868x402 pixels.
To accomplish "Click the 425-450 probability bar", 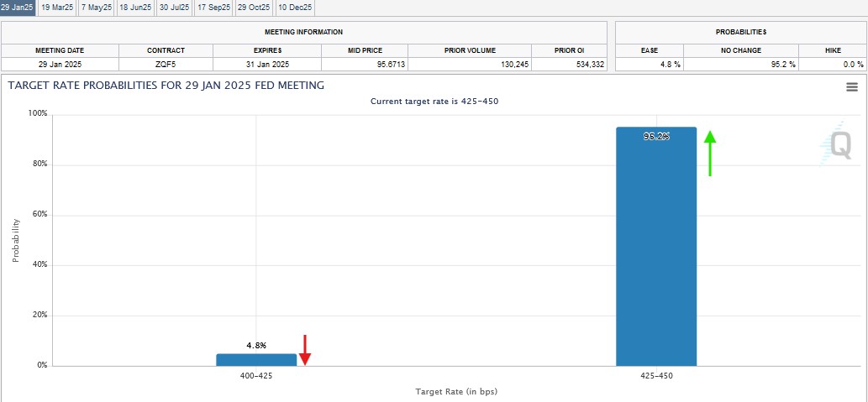I will (x=656, y=246).
